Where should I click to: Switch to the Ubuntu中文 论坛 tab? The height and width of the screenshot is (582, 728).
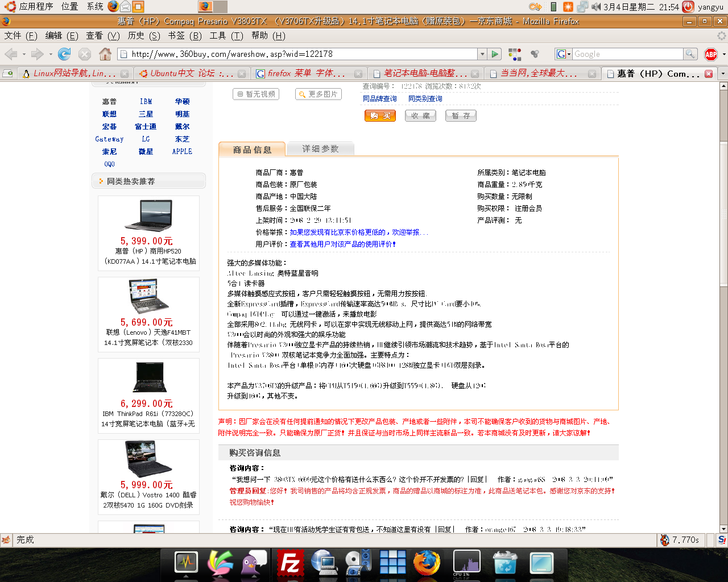pos(192,73)
